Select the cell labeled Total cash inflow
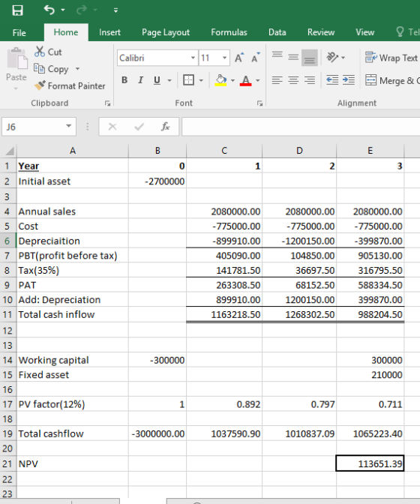Screen dimensions: 420x504 (x=73, y=314)
